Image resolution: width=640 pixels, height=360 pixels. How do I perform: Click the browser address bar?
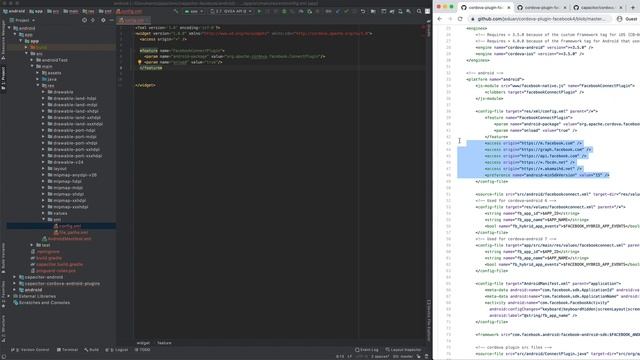coord(540,19)
